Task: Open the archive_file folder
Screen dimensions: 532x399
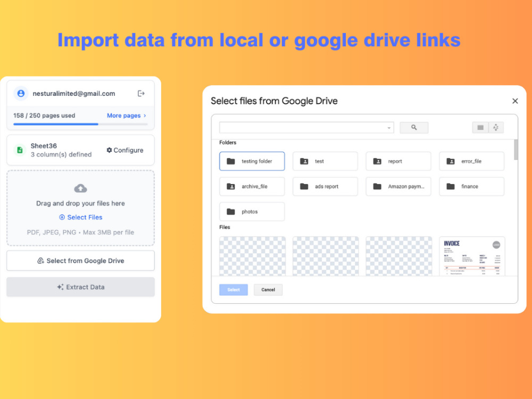Action: tap(252, 186)
